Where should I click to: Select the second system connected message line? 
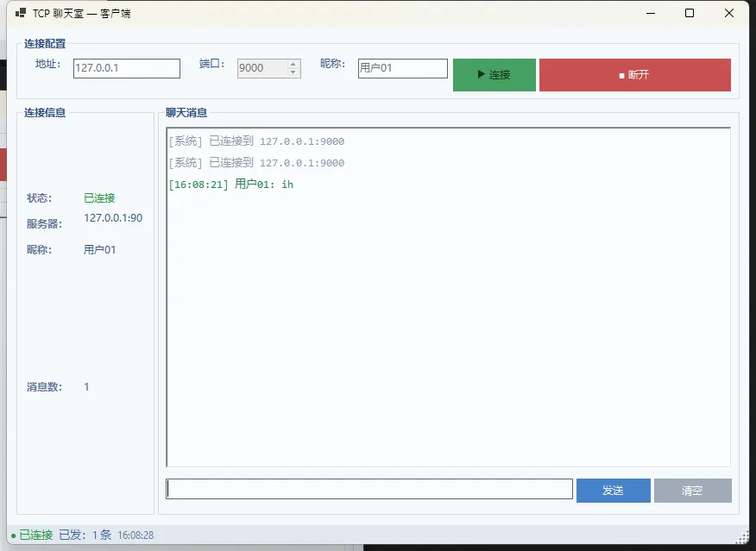(256, 163)
